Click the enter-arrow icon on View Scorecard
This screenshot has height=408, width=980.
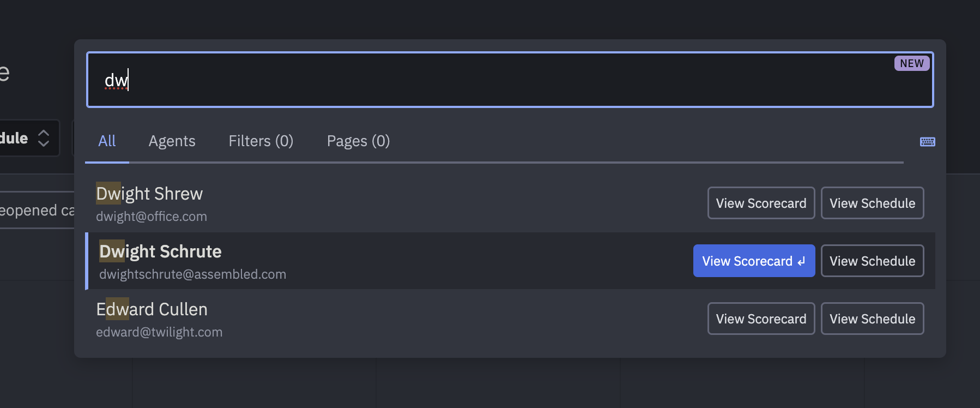(801, 262)
